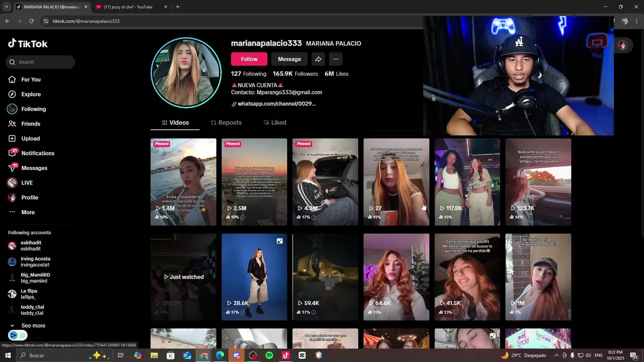The height and width of the screenshot is (362, 644).
Task: Open the More menu in sidebar
Action: (22, 212)
